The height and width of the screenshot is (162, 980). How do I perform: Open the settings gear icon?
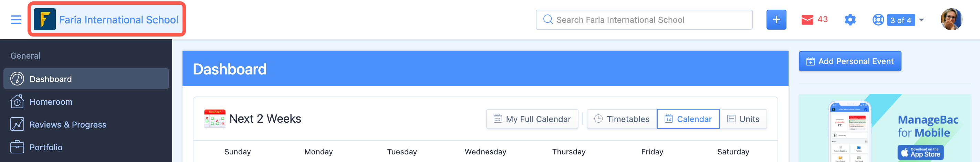(x=850, y=19)
